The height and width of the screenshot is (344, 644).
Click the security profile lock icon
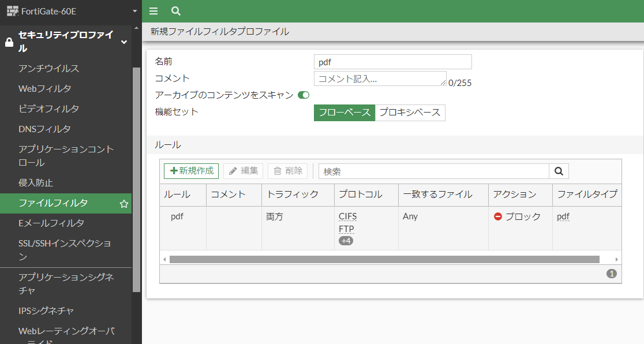[9, 42]
